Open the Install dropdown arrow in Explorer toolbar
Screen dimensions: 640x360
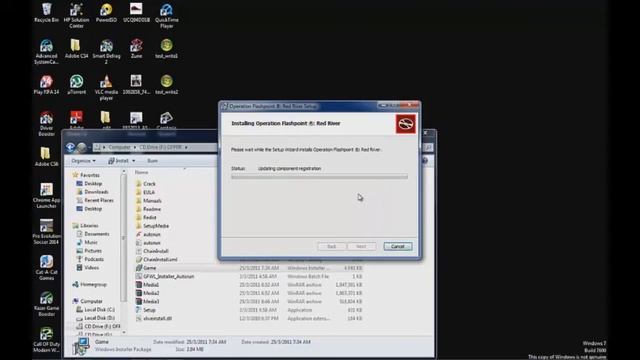point(133,161)
